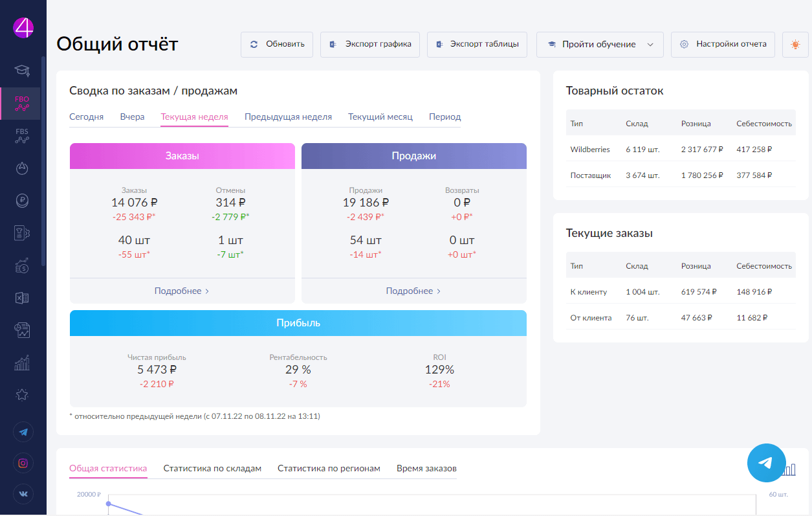Click the VK icon in sidebar
Image resolution: width=812 pixels, height=516 pixels.
pos(23,494)
